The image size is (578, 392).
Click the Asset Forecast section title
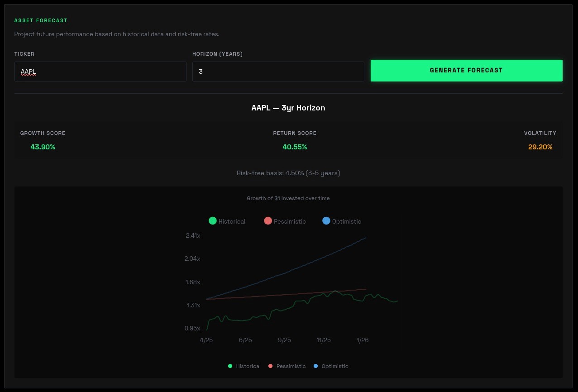(x=41, y=20)
